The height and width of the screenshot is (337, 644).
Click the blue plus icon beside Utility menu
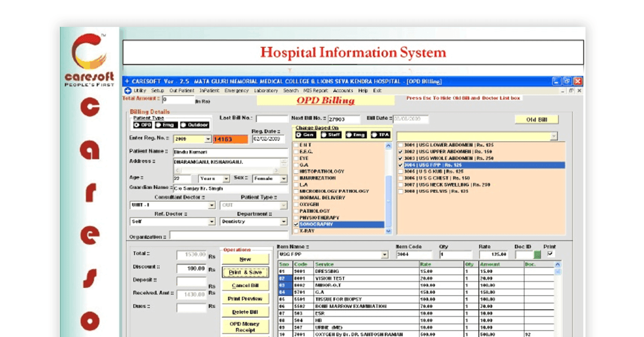(x=128, y=91)
